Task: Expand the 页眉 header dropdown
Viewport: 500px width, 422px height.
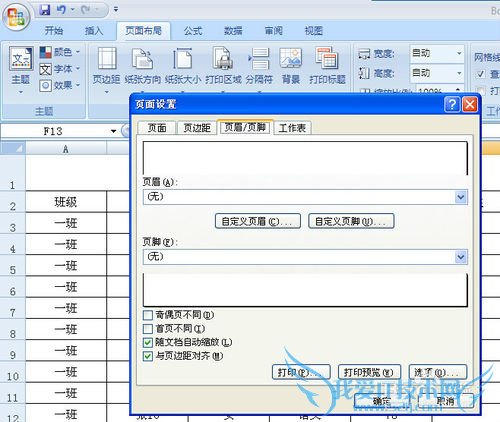Action: [x=461, y=197]
